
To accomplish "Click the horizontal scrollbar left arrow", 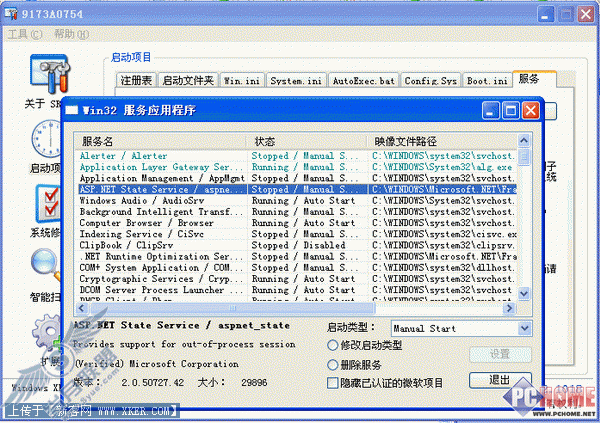I will [x=82, y=308].
